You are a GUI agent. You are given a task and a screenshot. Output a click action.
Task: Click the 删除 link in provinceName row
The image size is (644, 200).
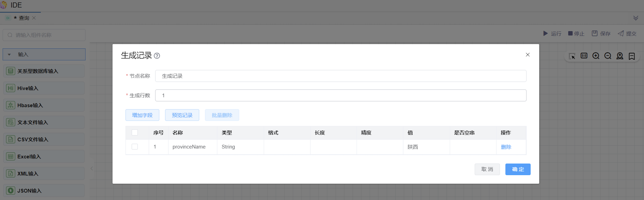[506, 147]
